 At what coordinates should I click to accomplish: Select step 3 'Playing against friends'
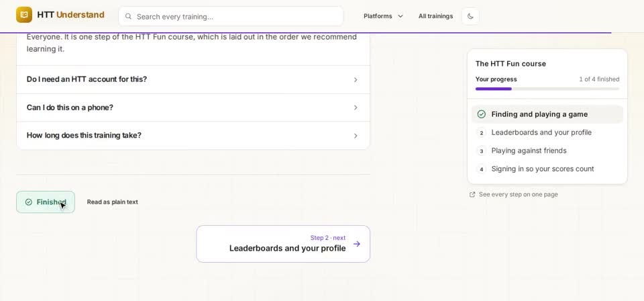point(547,150)
